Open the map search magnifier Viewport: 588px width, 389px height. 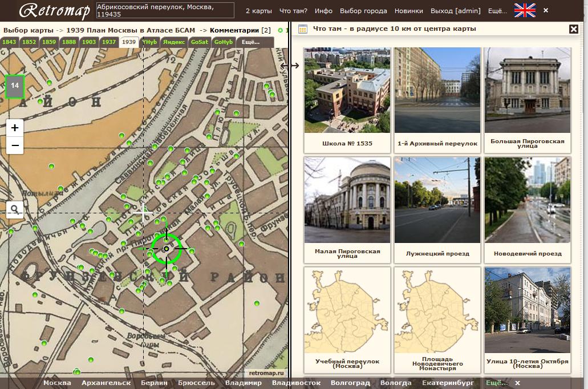(x=15, y=210)
